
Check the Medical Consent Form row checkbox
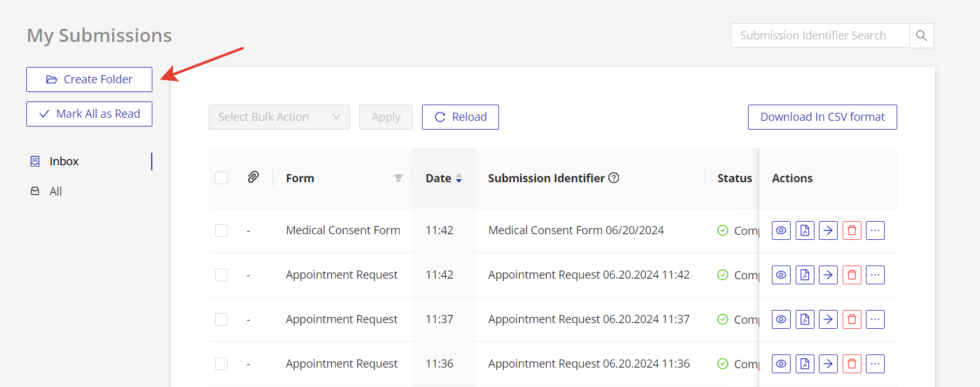click(221, 230)
